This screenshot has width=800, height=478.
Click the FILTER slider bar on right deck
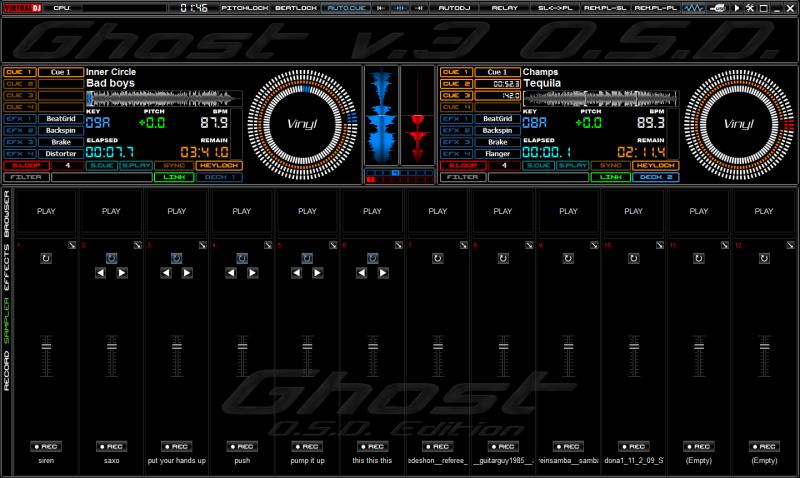click(538, 177)
